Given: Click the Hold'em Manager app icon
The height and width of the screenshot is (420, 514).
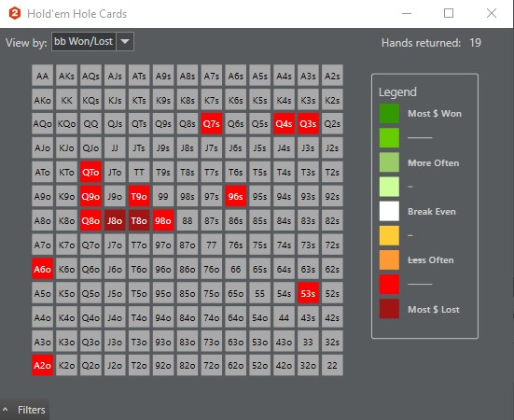Looking at the screenshot, I should tap(15, 13).
